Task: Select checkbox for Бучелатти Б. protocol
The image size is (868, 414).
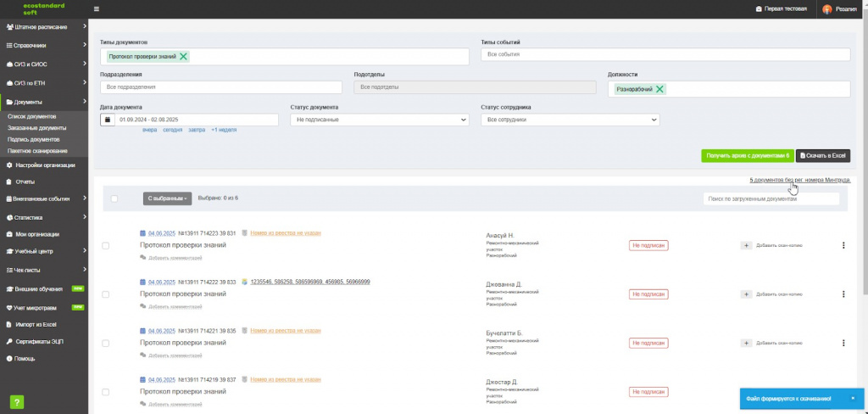Action: 106,343
